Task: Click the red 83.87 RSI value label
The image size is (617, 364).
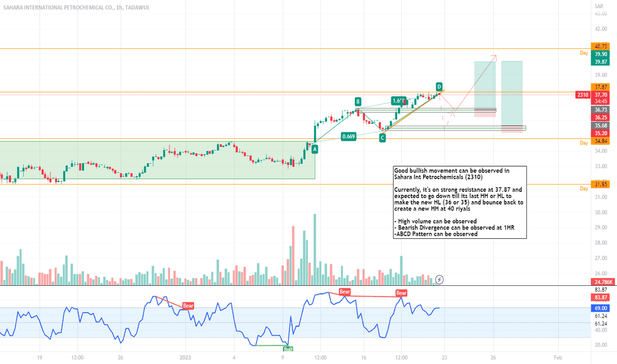Action: (600, 298)
